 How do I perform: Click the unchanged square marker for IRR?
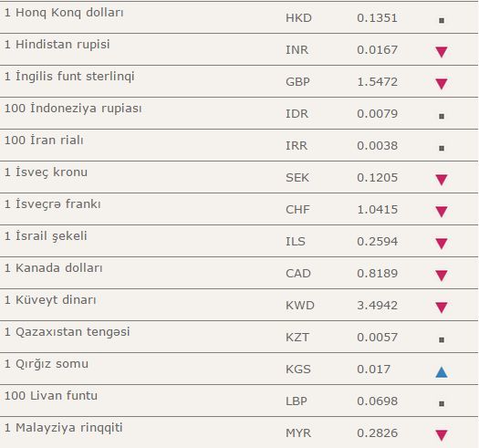coord(442,148)
